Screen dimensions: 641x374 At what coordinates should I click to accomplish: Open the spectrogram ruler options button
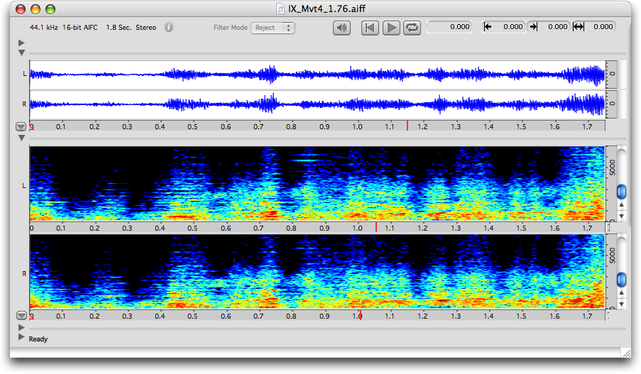[21, 315]
